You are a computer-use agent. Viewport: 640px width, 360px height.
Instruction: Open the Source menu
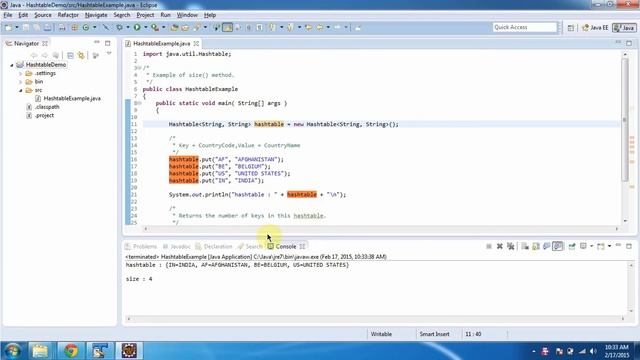pos(43,15)
